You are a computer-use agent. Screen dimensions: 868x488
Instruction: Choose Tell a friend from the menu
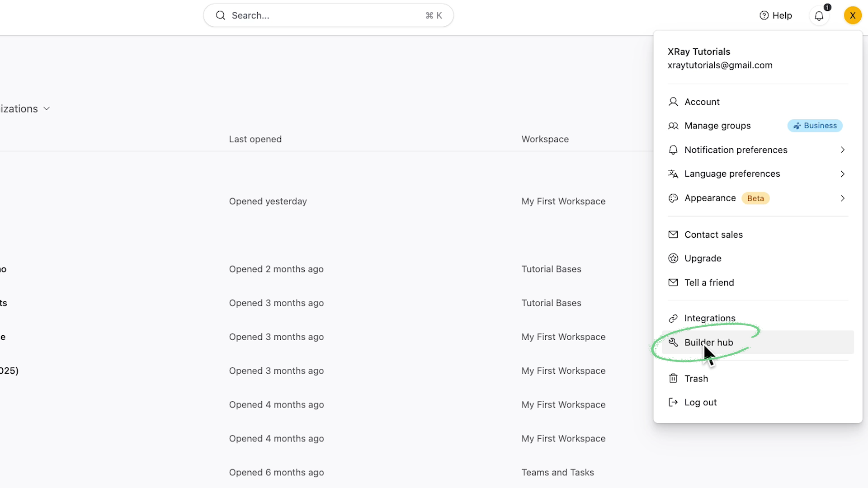(x=709, y=282)
